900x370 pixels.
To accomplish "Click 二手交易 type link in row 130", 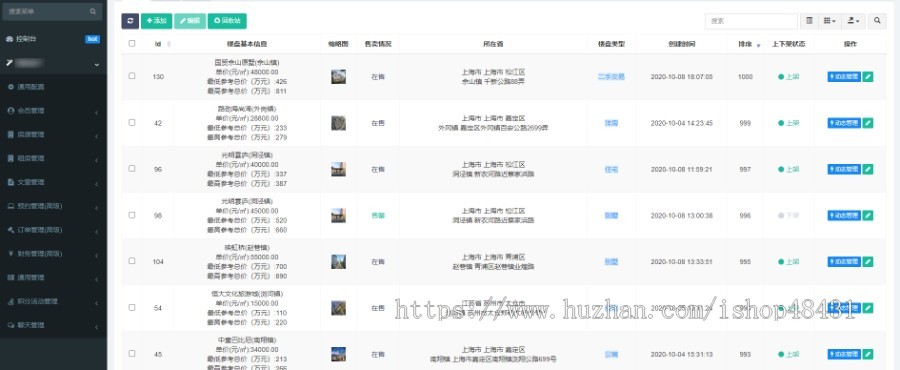I will (611, 77).
